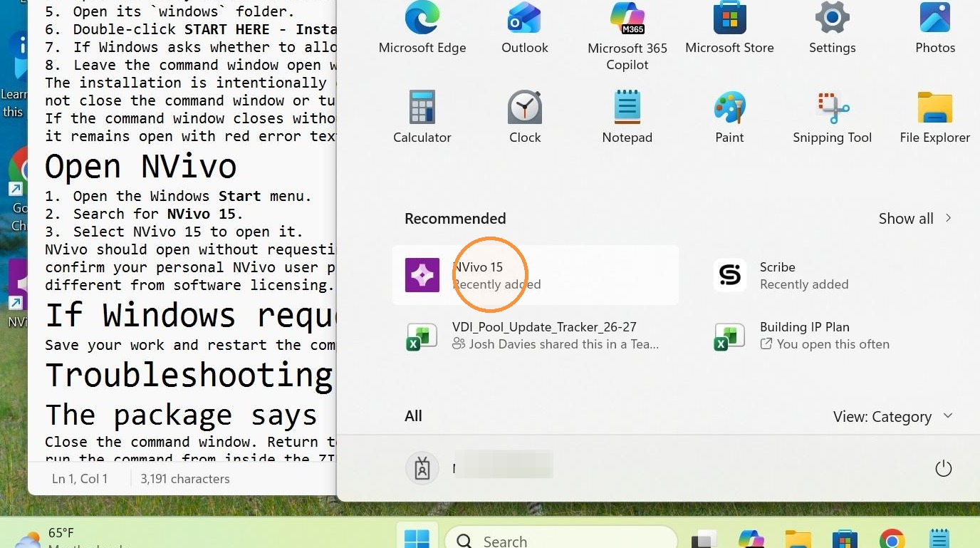Screen dimensions: 980x548
Task: Open Notepad from the pinned apps
Action: [627, 118]
